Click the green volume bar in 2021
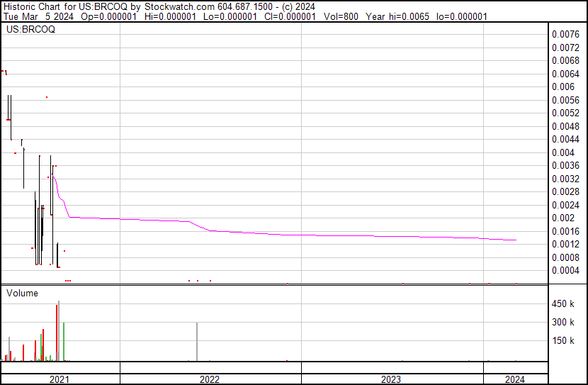 (x=64, y=342)
